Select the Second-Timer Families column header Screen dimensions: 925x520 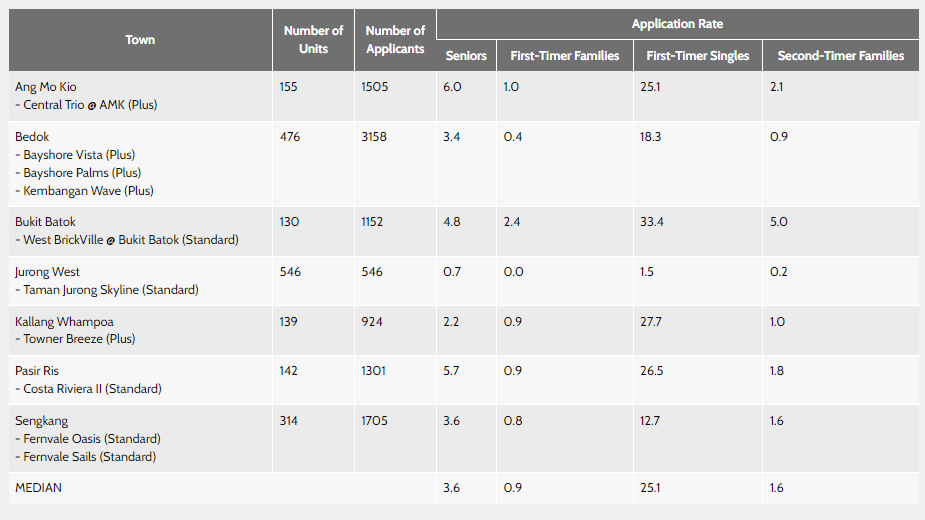click(x=840, y=56)
